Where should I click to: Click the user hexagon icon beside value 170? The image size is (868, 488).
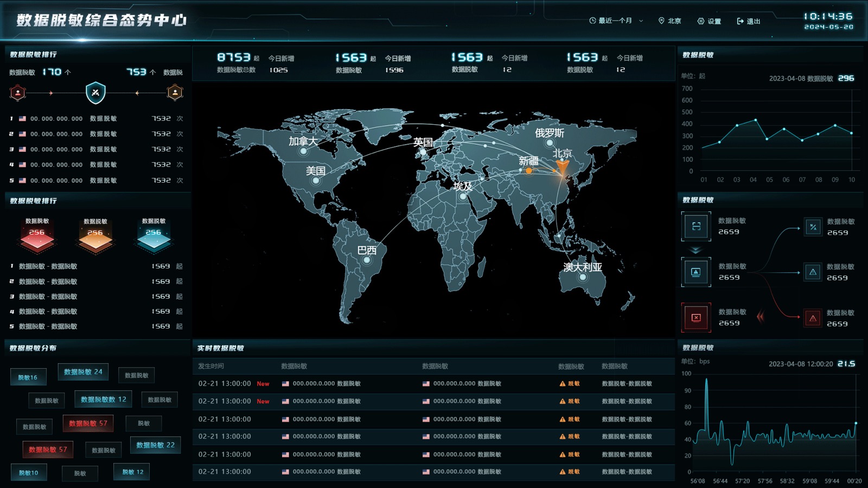pyautogui.click(x=18, y=93)
